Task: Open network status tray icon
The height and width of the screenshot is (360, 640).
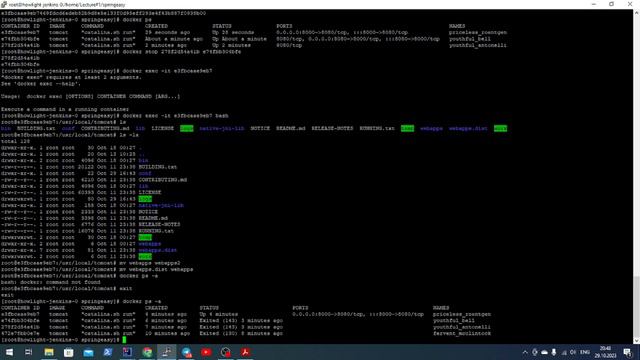Action: click(564, 352)
